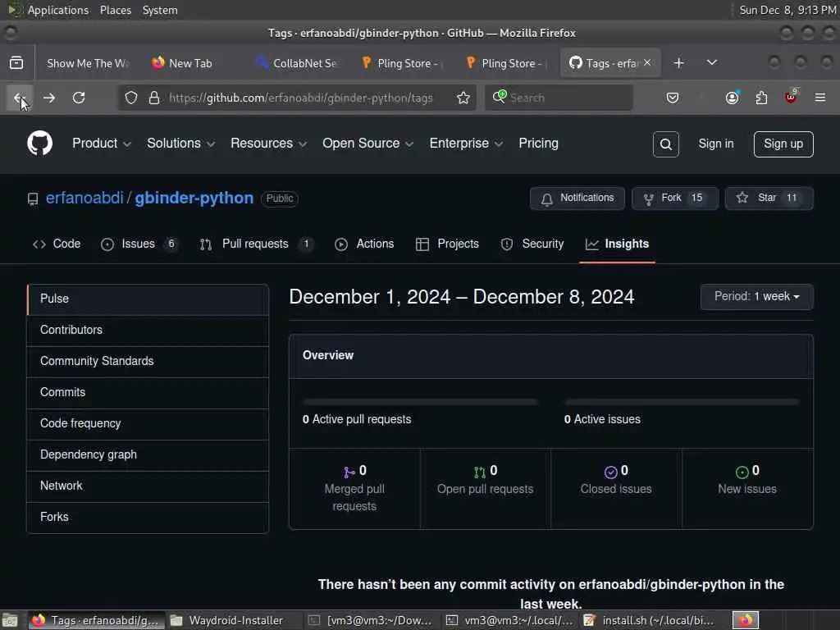
Task: Open the Places menu in top panel
Action: pyautogui.click(x=115, y=10)
